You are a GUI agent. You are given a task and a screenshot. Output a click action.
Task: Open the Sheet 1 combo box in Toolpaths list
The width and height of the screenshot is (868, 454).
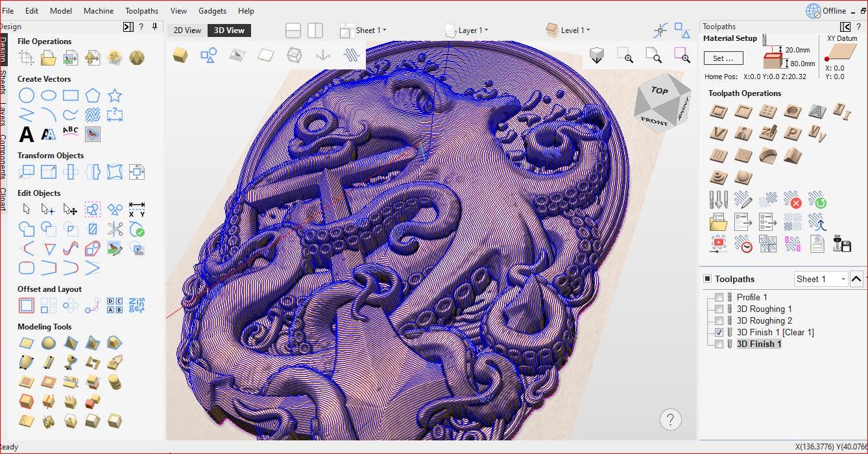(x=821, y=279)
